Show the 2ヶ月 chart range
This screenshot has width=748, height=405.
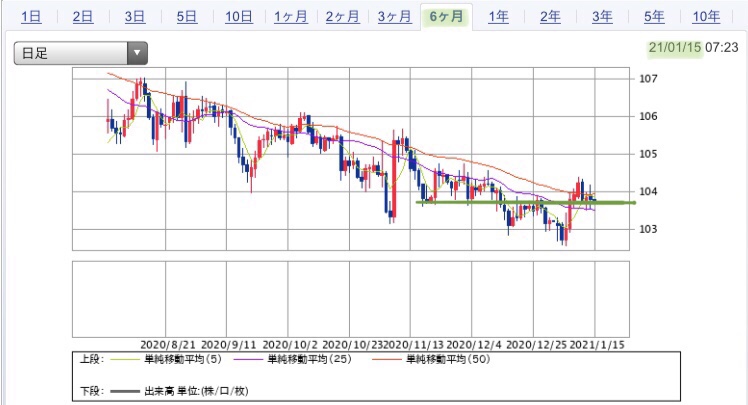(x=343, y=17)
